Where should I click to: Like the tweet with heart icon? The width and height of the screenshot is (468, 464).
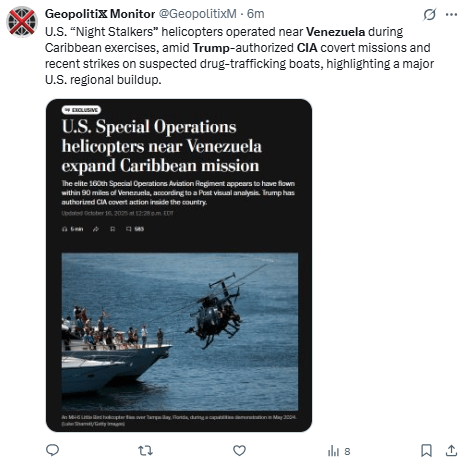(x=239, y=451)
